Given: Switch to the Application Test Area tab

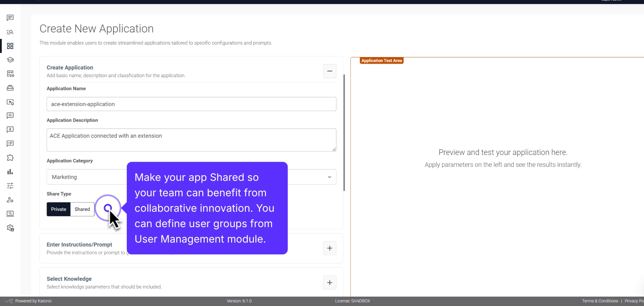Looking at the screenshot, I should click(x=381, y=60).
